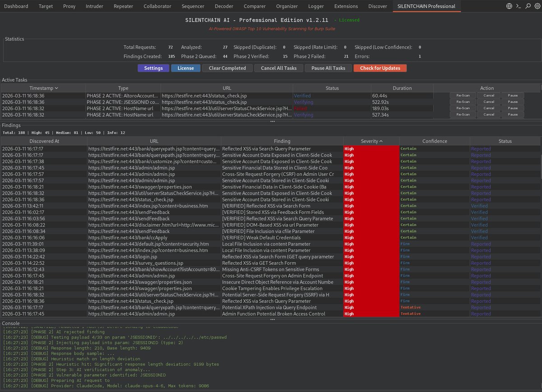Click the blue License button
The width and height of the screenshot is (542, 392).
click(186, 68)
